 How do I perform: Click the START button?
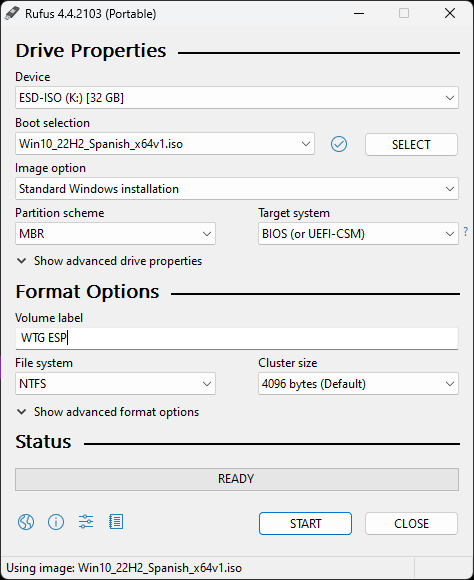tap(305, 523)
